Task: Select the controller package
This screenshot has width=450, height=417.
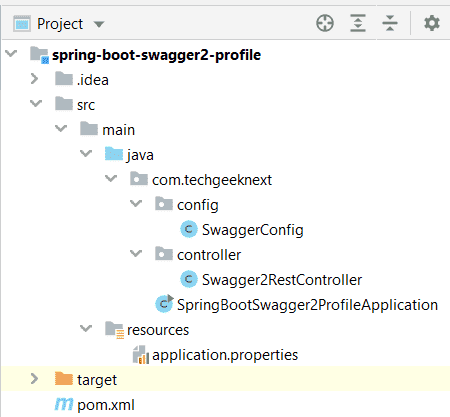Action: coord(209,255)
